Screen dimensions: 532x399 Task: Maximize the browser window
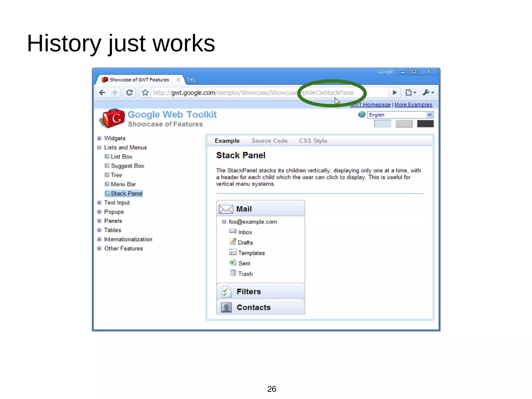(414, 71)
